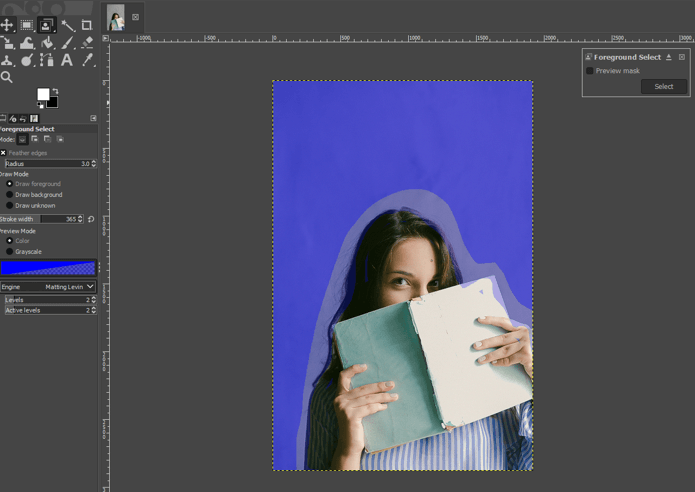The image size is (695, 492).
Task: Click the white foreground color swatch
Action: pyautogui.click(x=43, y=94)
